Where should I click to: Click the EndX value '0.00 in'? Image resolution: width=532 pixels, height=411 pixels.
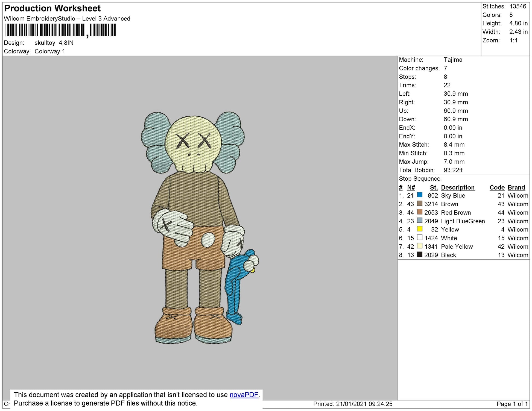pyautogui.click(x=453, y=128)
